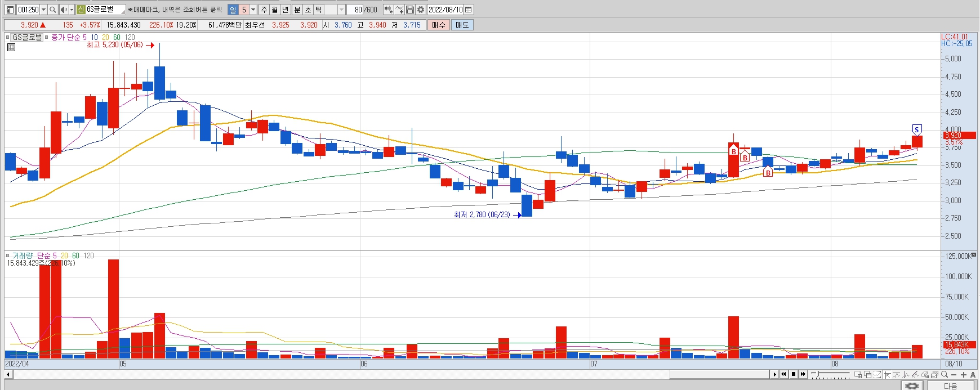Click the speaker sound icon
Viewport: 980px width, 390px height.
pyautogui.click(x=64, y=10)
